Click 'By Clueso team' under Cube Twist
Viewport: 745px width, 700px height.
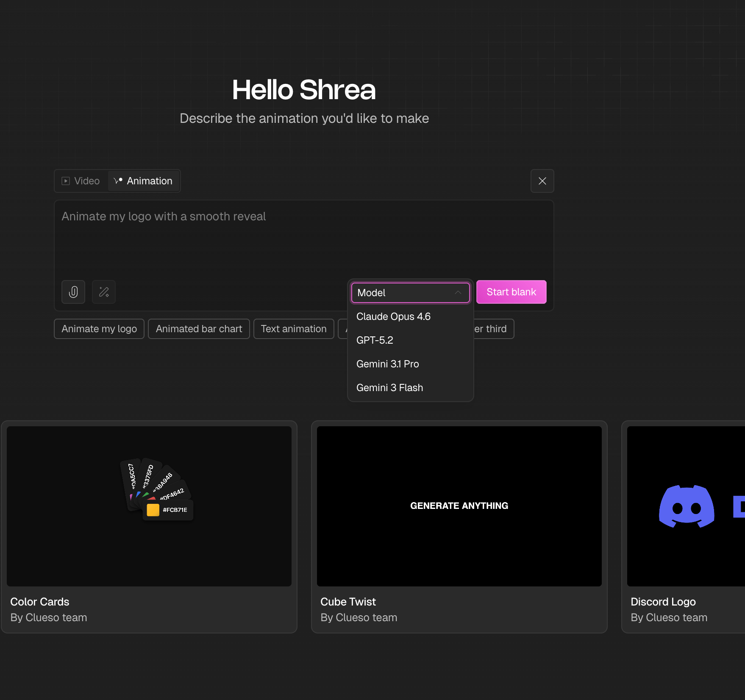(x=359, y=617)
